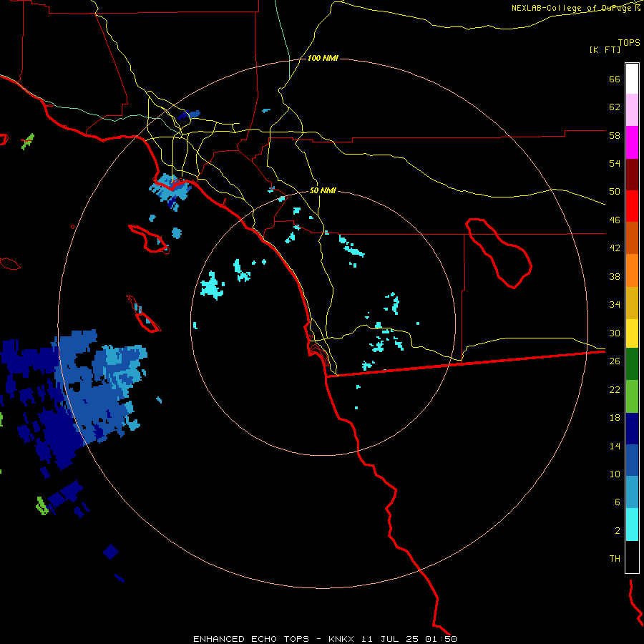The height and width of the screenshot is (644, 644).
Task: Click the legend value 22
Action: [x=615, y=389]
